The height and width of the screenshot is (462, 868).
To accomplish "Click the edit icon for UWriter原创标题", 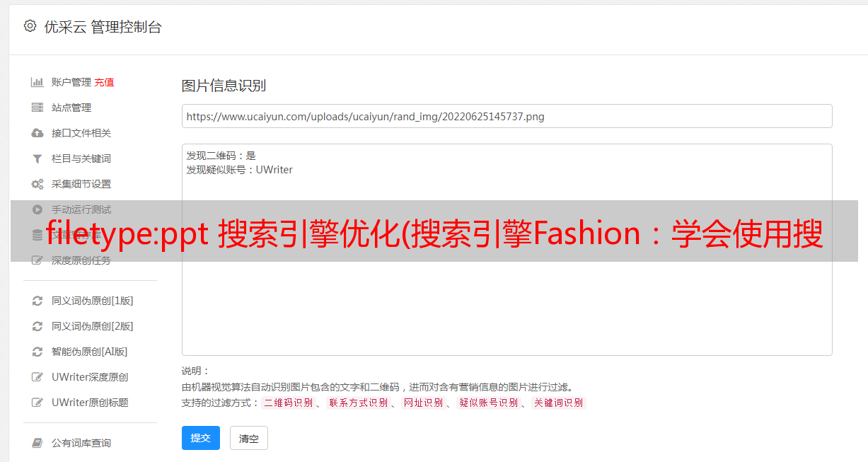I will 37,403.
